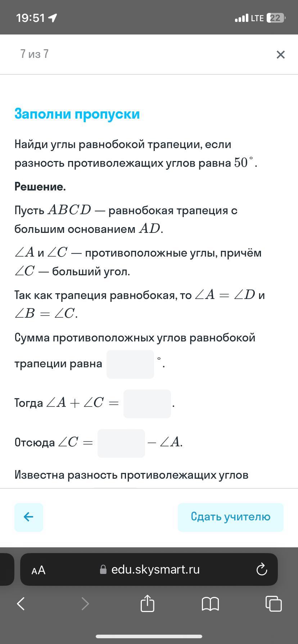Tap the Safari forward navigation chevron

point(85,603)
